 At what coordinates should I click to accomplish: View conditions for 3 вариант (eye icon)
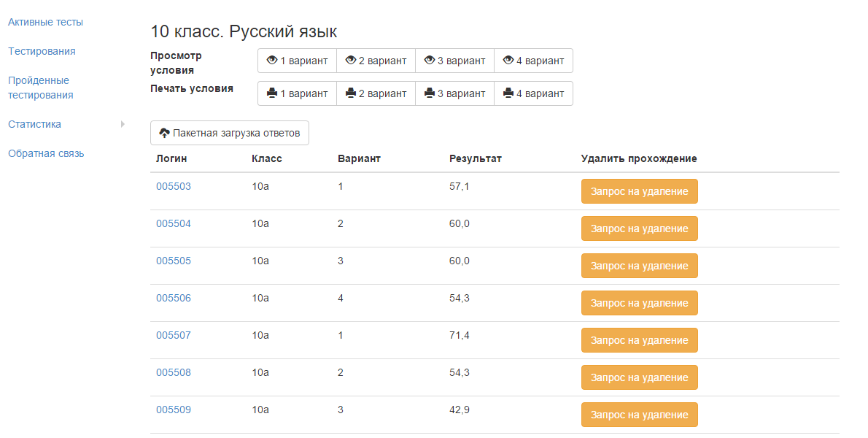pos(454,61)
